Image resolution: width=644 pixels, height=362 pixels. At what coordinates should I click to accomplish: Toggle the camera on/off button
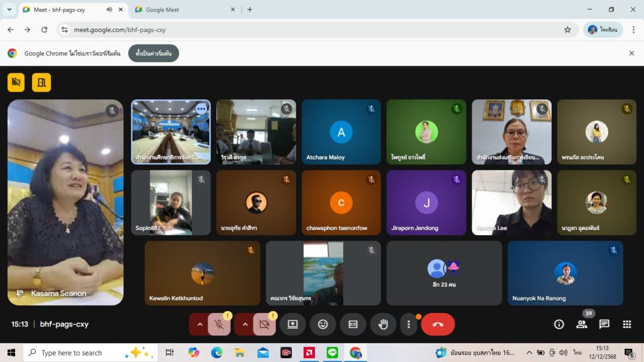coord(264,324)
